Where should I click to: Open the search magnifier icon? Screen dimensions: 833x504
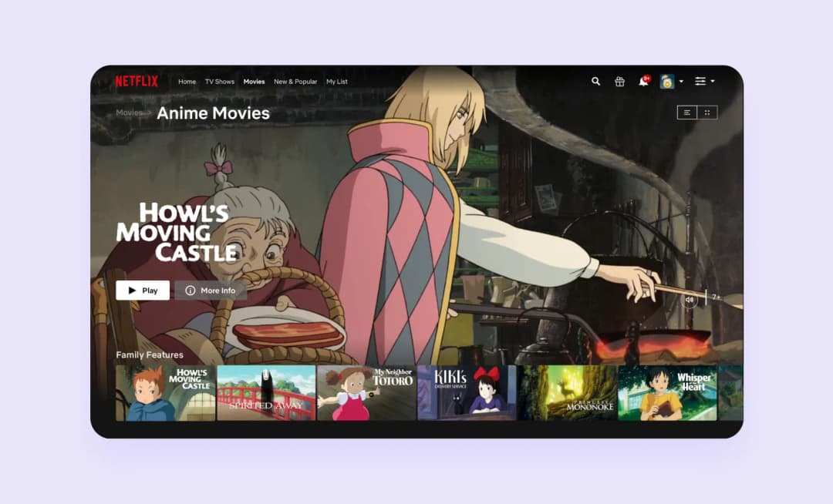click(595, 81)
